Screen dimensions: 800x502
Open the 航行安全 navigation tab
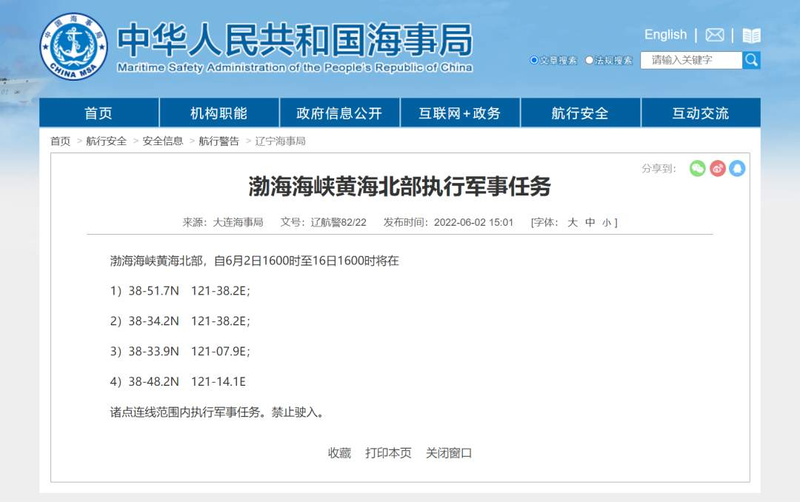[x=580, y=113]
